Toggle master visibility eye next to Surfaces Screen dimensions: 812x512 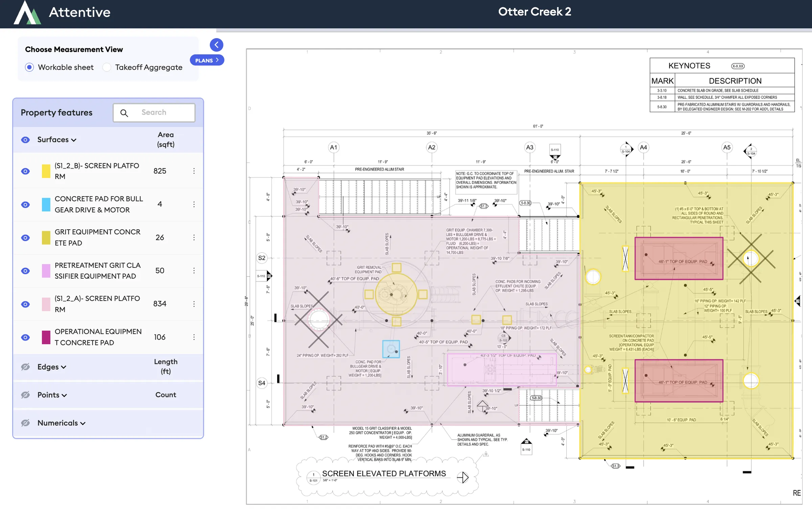25,140
